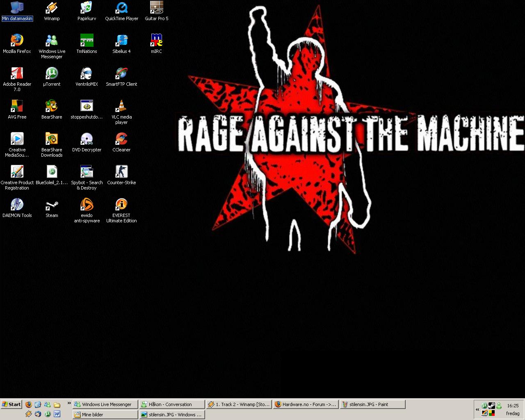The image size is (525, 420).
Task: Launch Winamp from Quick Launch bar
Action: (x=28, y=414)
